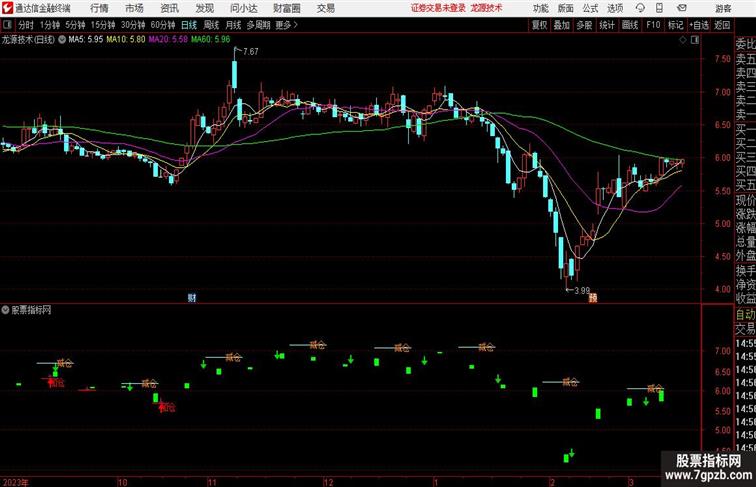
Task: Click the 7.50 price axis label
Action: pos(723,59)
